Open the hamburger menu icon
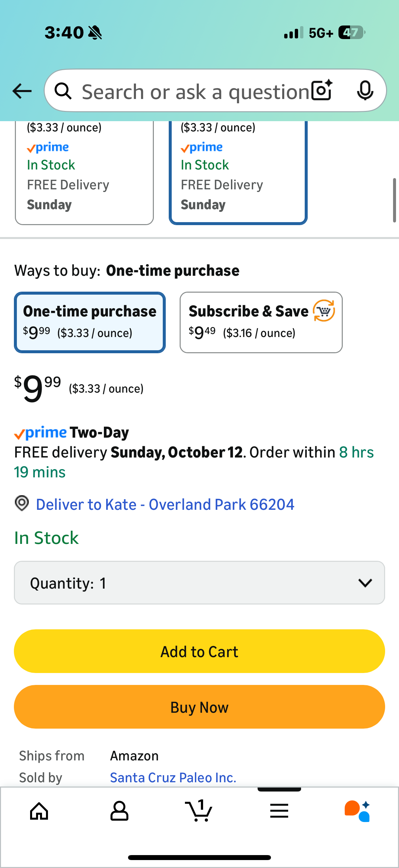This screenshot has width=399, height=868. pyautogui.click(x=279, y=811)
